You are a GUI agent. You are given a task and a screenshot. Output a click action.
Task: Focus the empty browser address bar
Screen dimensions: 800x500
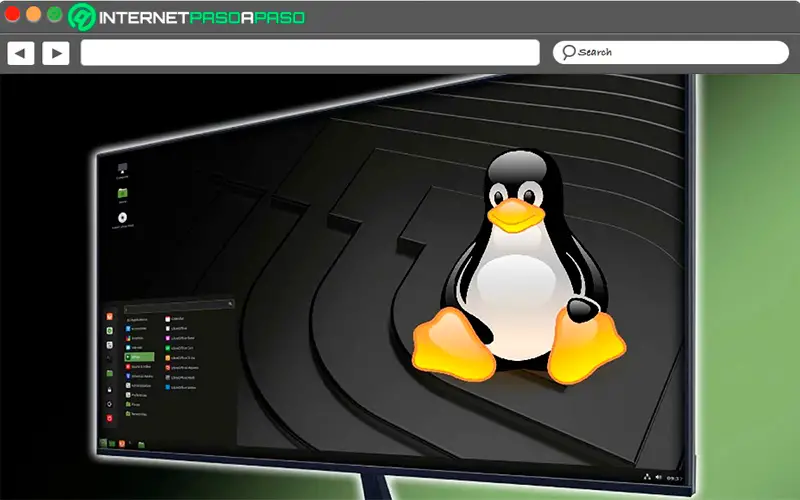click(310, 53)
